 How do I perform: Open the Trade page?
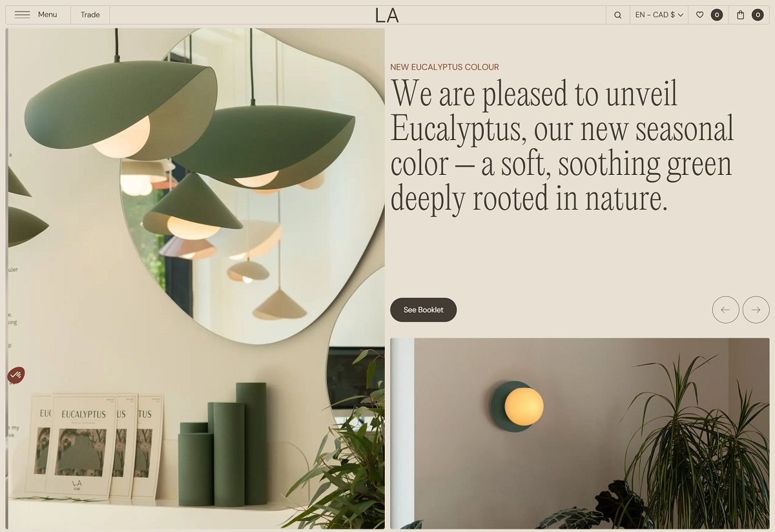(90, 15)
